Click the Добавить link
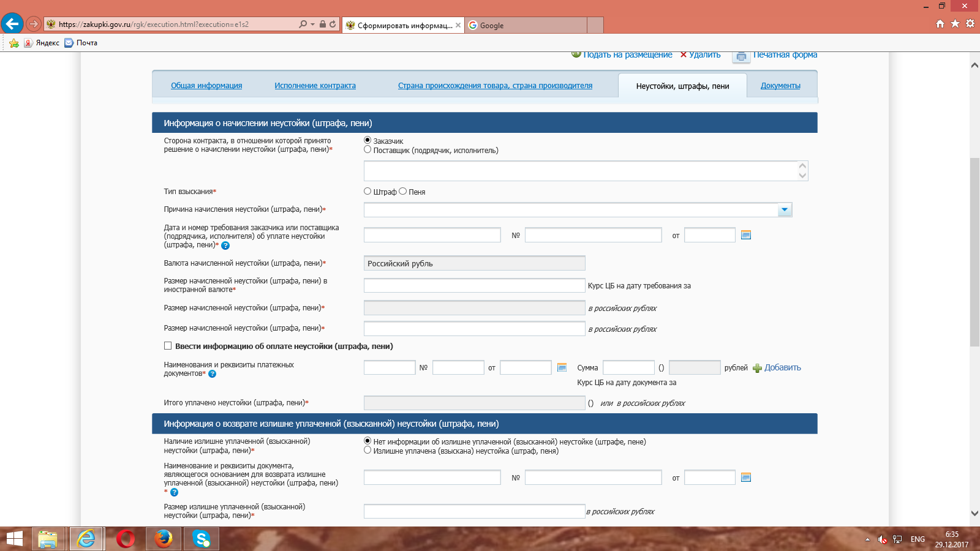 tap(782, 367)
